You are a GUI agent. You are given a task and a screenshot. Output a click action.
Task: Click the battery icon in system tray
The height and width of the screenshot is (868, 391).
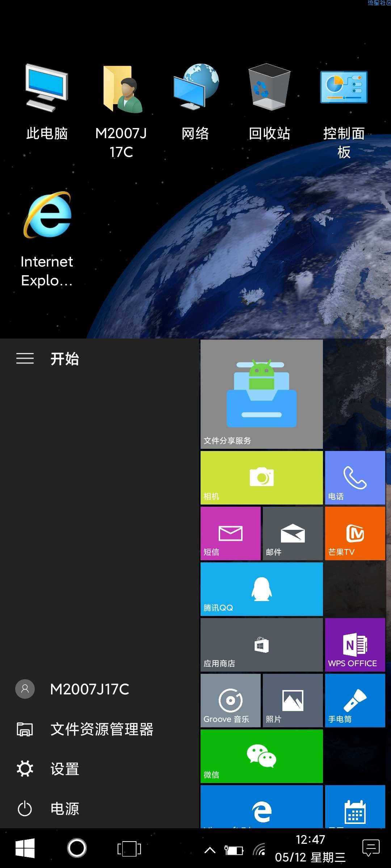[x=234, y=850]
